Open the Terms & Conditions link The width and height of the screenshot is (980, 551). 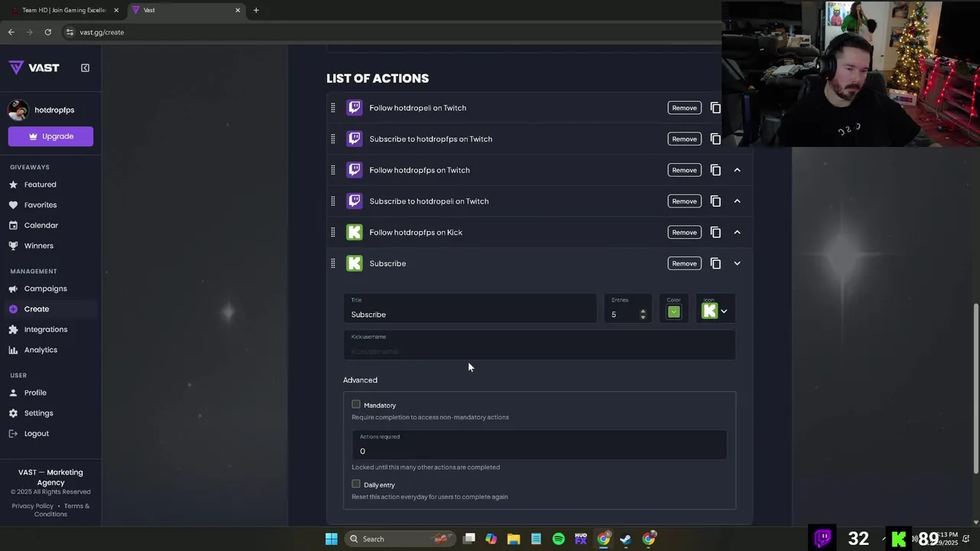[62, 510]
